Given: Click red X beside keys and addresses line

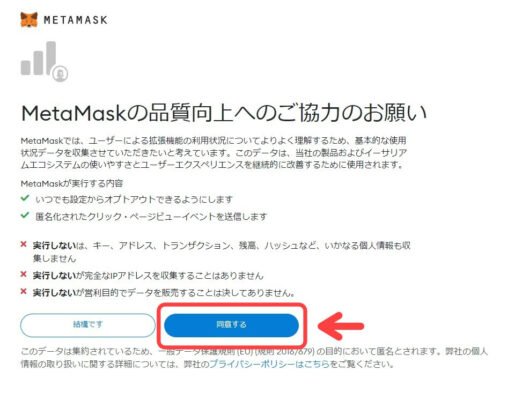Looking at the screenshot, I should [x=23, y=244].
